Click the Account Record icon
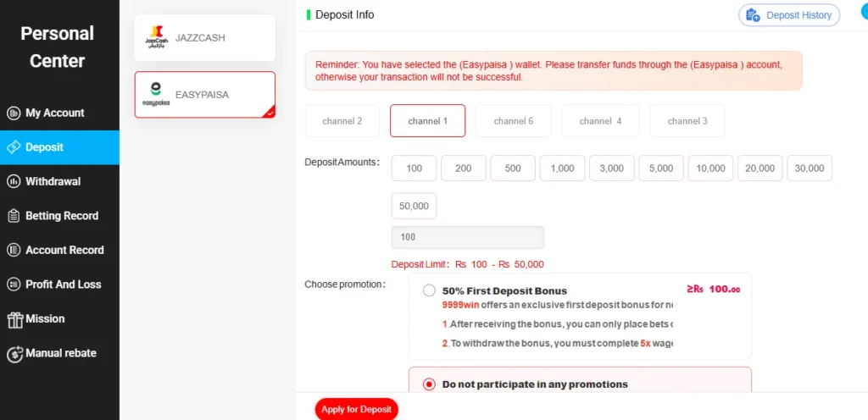 click(x=14, y=251)
